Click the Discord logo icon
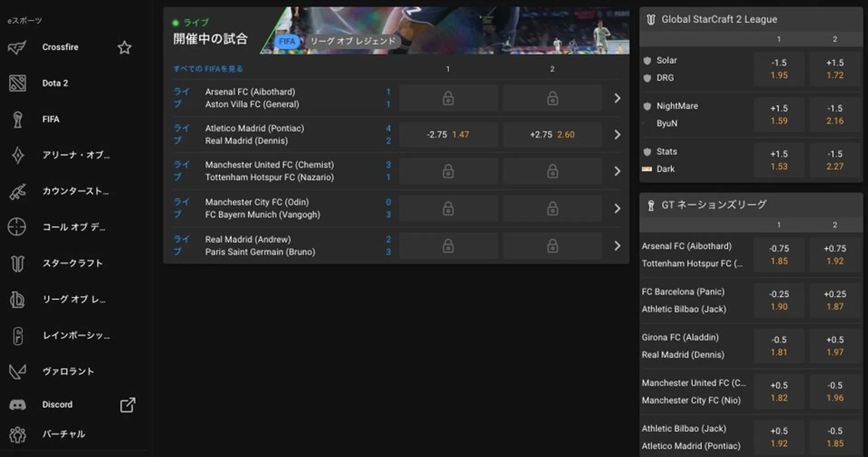 18,405
